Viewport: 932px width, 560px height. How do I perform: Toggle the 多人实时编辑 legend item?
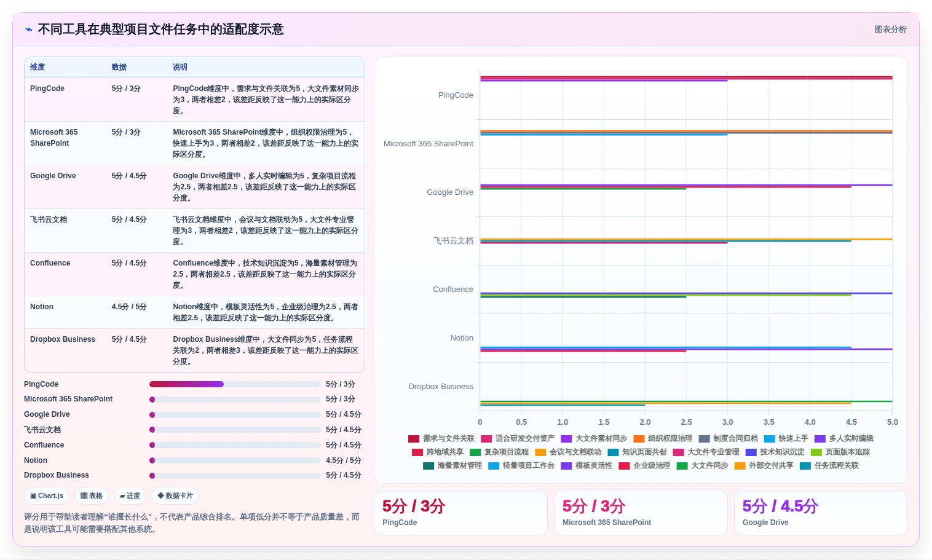click(x=843, y=438)
